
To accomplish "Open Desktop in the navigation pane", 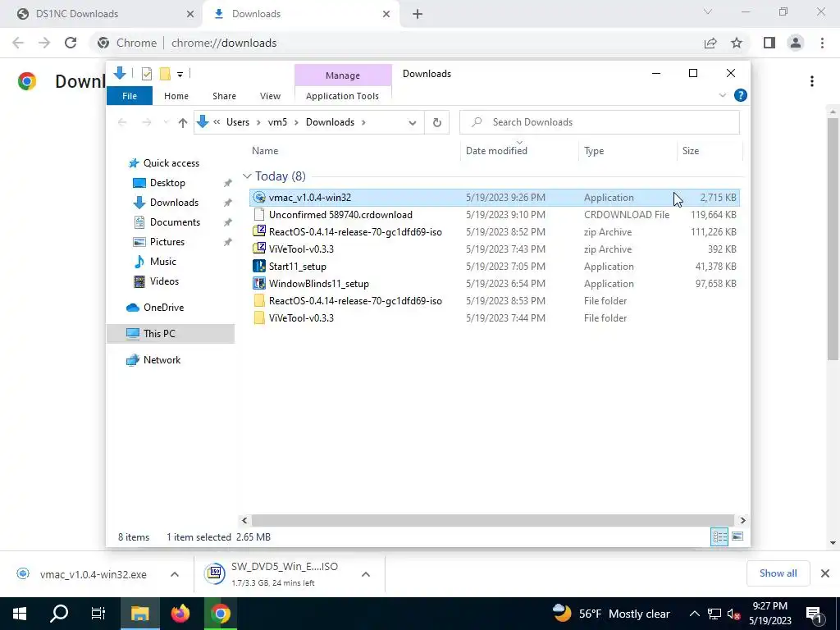I will coord(167,183).
